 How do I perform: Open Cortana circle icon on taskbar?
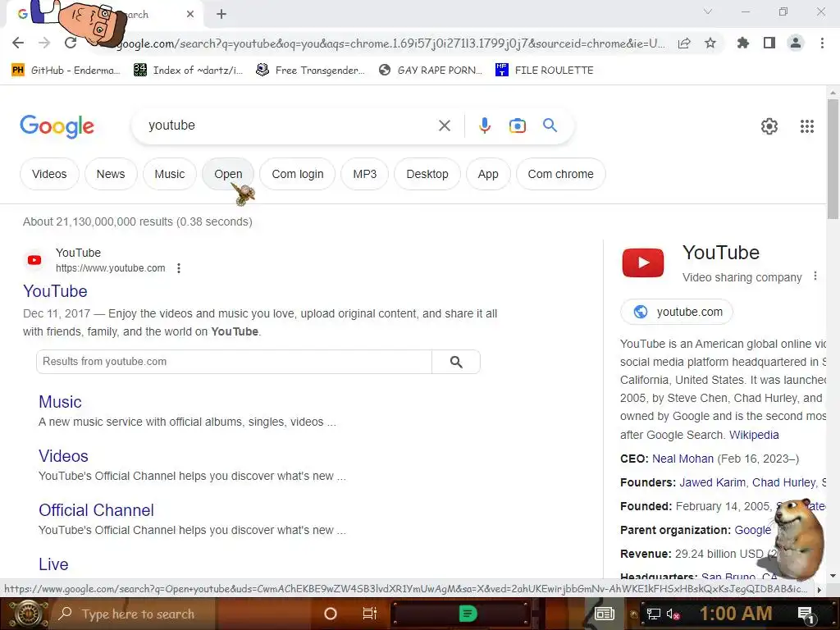coord(331,614)
